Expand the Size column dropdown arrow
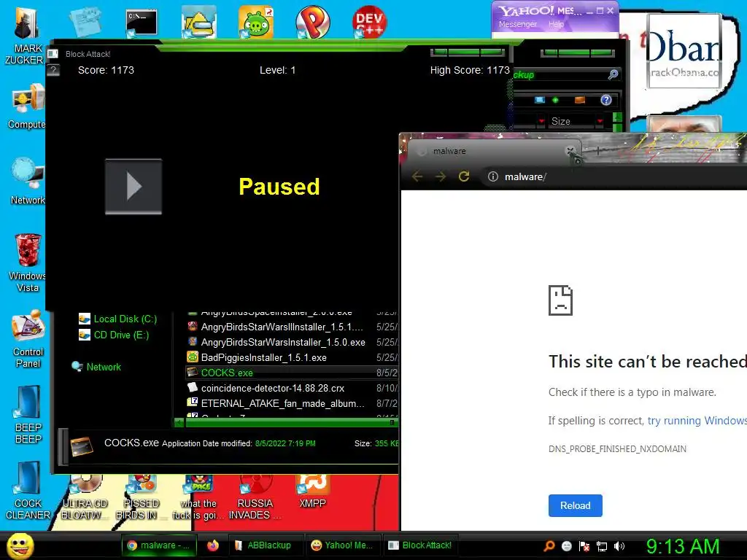747x560 pixels. coord(600,122)
